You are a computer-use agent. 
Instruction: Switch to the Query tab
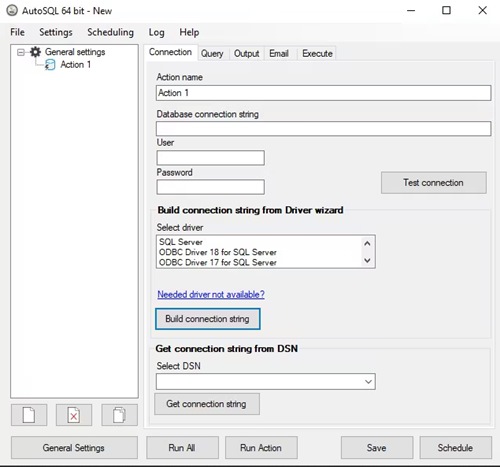tap(212, 53)
